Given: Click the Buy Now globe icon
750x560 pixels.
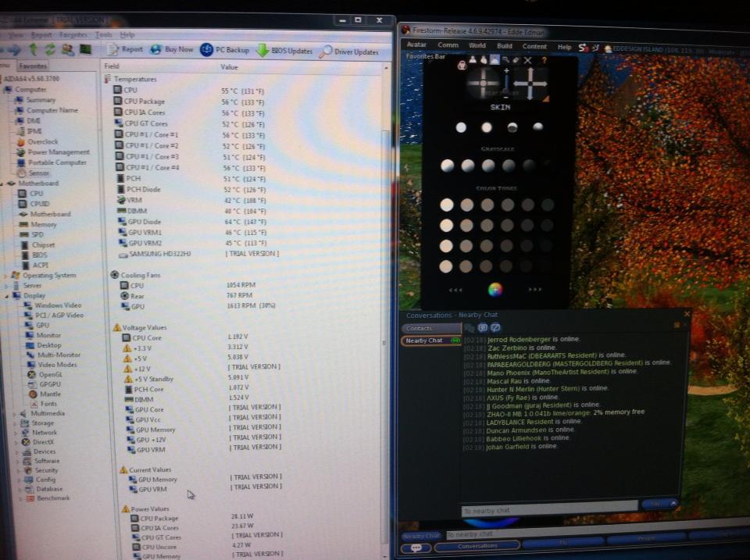Looking at the screenshot, I should [156, 49].
